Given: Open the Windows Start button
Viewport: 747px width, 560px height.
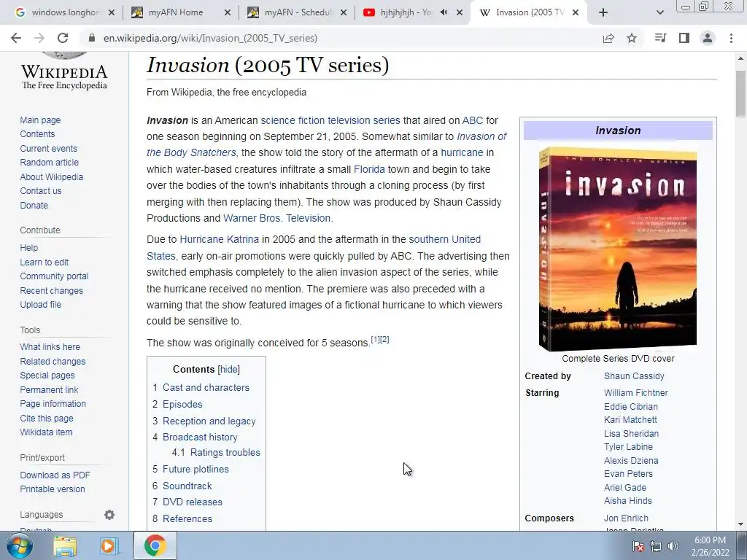Looking at the screenshot, I should (19, 545).
